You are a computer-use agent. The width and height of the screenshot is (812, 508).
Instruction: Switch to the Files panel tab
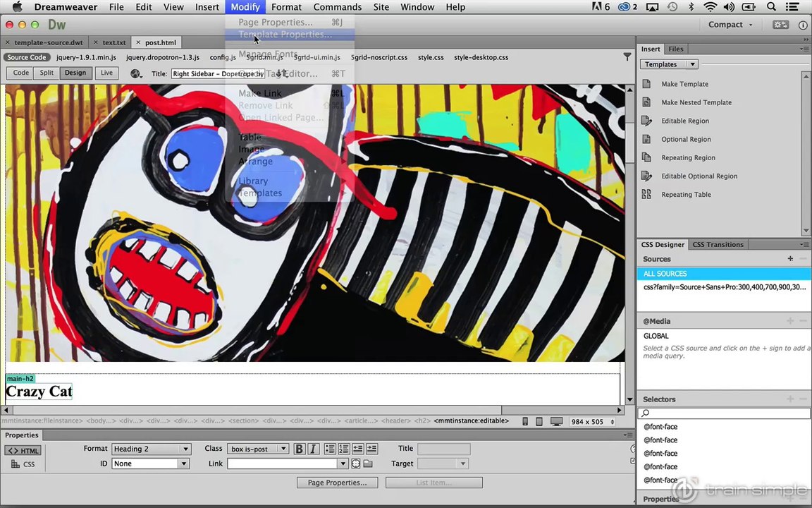(x=675, y=49)
